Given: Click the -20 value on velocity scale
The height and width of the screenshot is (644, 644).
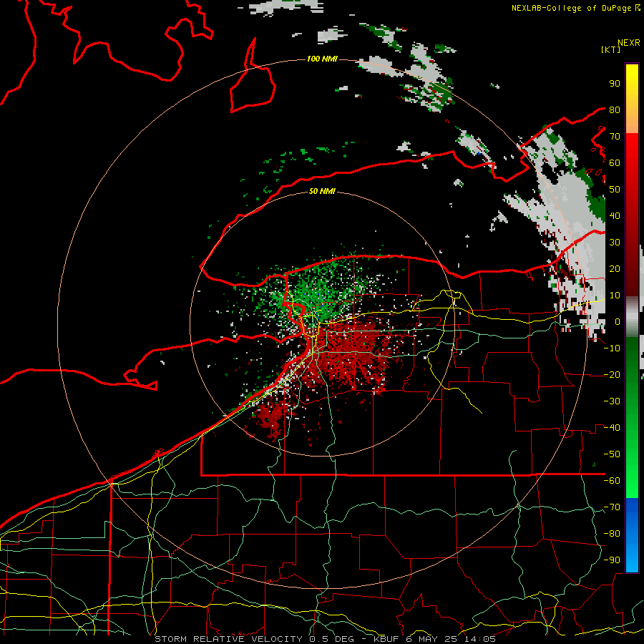Looking at the screenshot, I should [x=612, y=375].
